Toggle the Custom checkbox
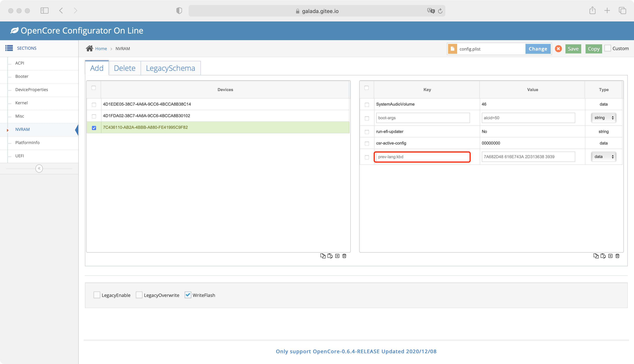 click(608, 48)
